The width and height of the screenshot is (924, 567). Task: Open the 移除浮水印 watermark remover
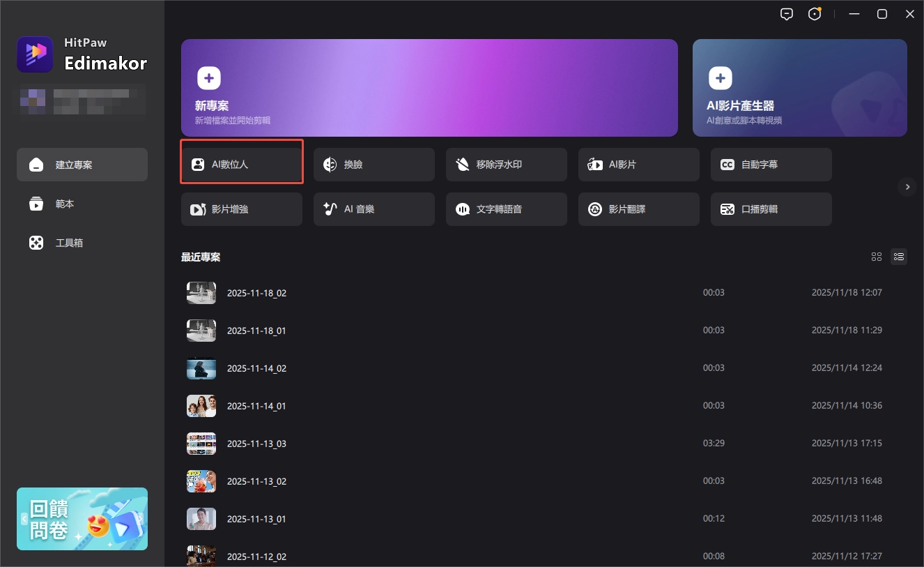coord(506,165)
